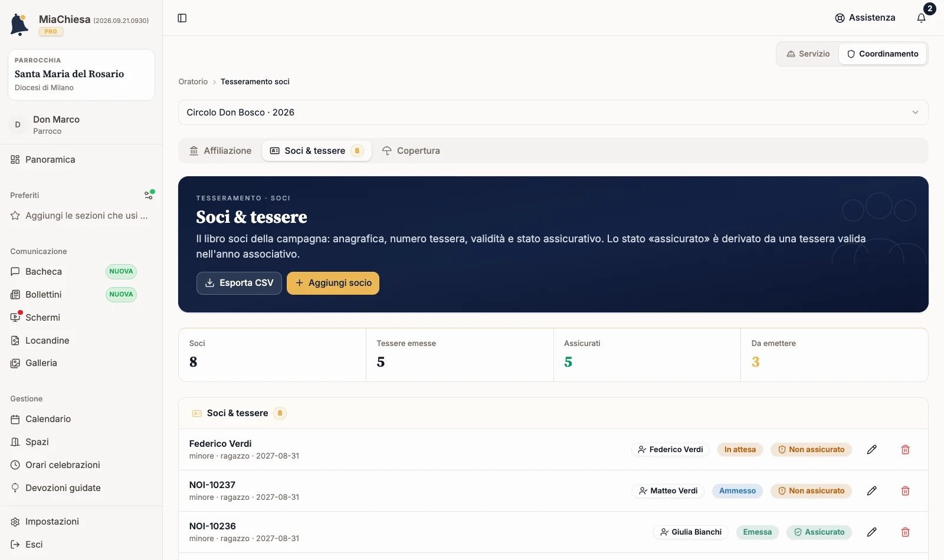Click Non assicurato badge for Federico Verdi
Screen dimensions: 944x560
(811, 450)
